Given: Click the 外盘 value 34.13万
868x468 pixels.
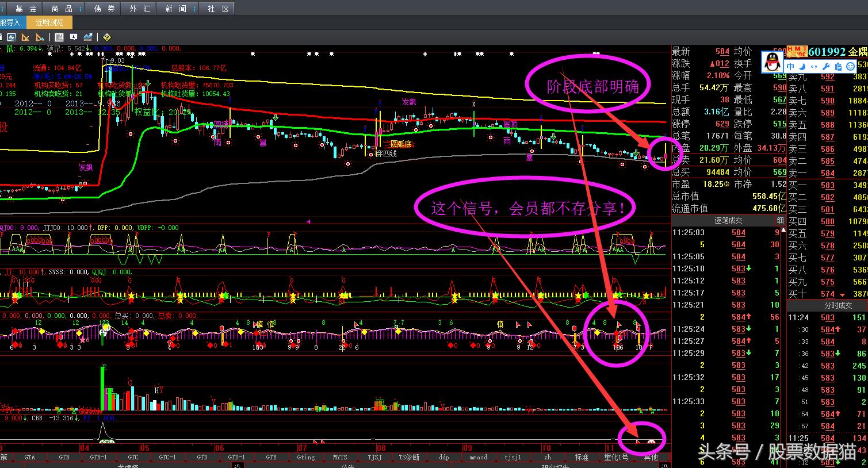Looking at the screenshot, I should [772, 148].
